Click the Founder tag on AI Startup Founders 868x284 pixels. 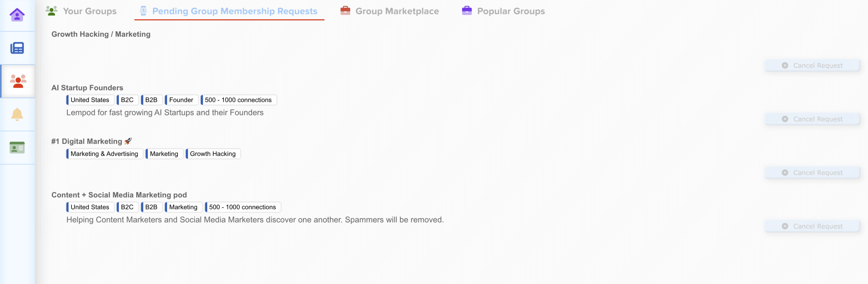tap(181, 100)
